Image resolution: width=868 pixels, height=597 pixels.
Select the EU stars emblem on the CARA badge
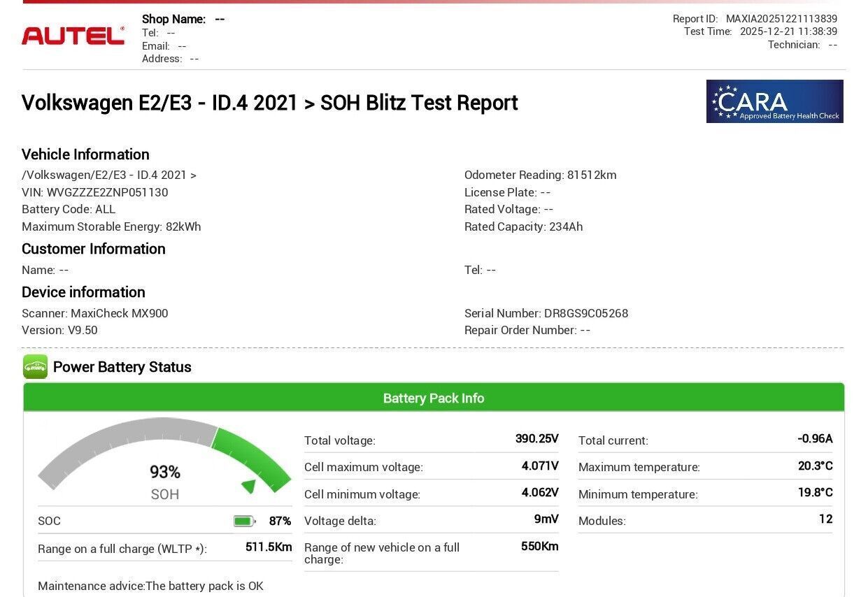coord(721,100)
